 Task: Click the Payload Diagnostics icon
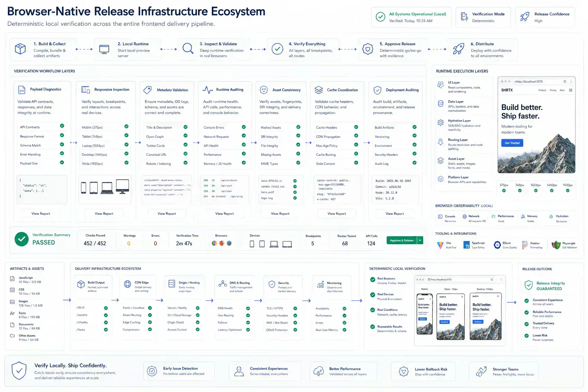22,90
